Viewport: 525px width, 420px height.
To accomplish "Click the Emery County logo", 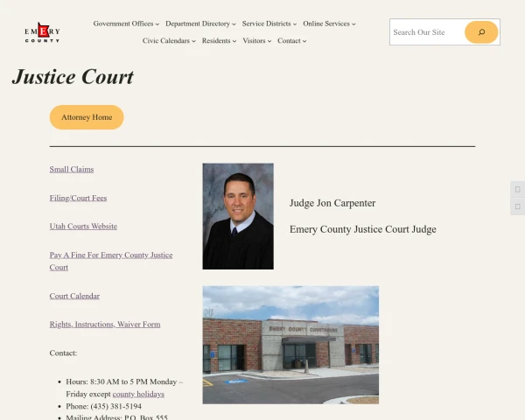I will pos(42,32).
